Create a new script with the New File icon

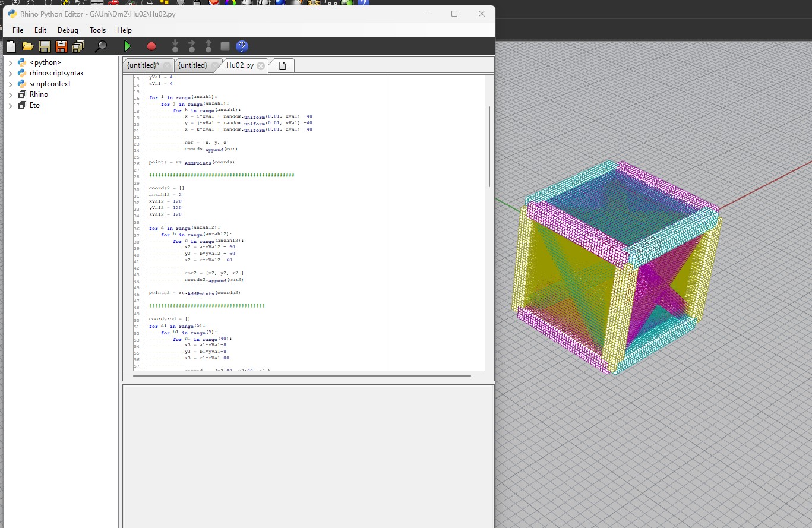10,46
